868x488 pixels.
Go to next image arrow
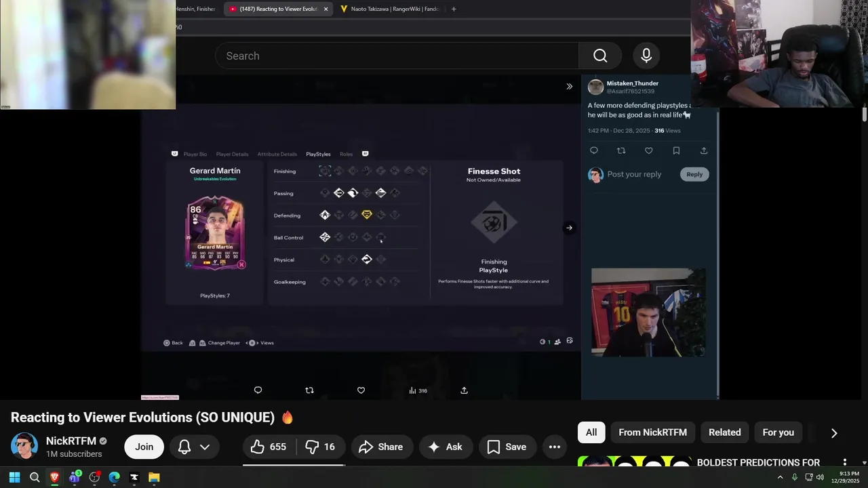coord(569,228)
